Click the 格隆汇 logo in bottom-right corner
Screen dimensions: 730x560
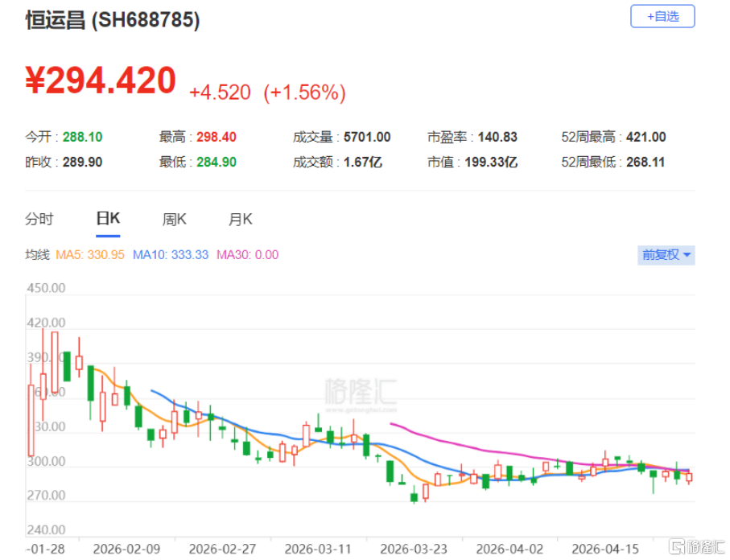tap(695, 545)
